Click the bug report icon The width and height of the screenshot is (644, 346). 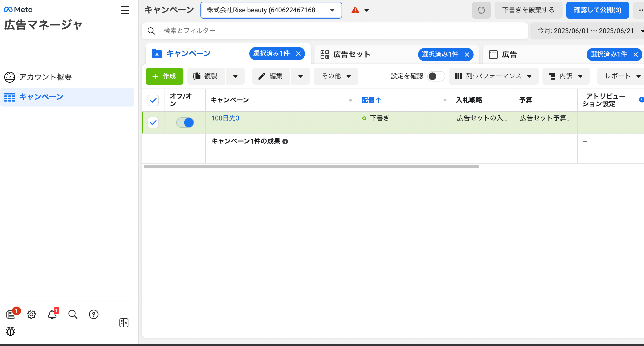pos(10,331)
